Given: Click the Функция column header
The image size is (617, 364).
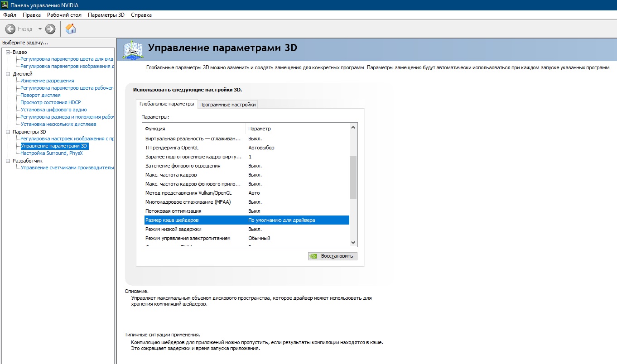Looking at the screenshot, I should point(194,129).
